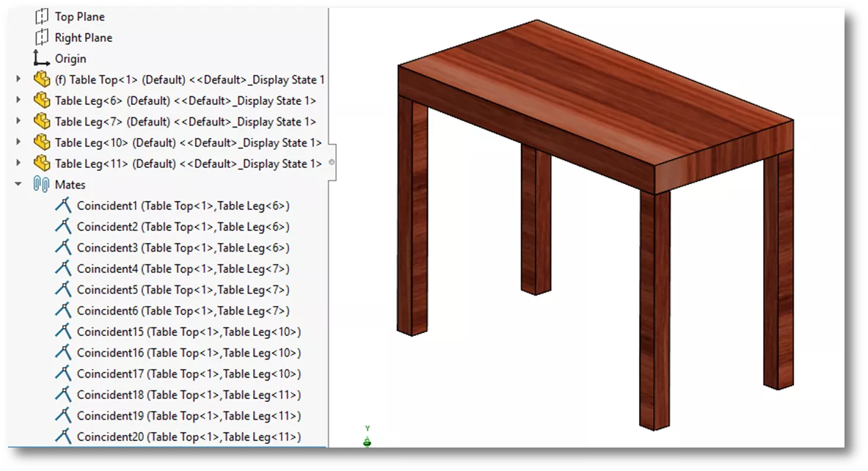Click the Coincident1 mate icon
Screen dimensions: 868x471
click(64, 205)
